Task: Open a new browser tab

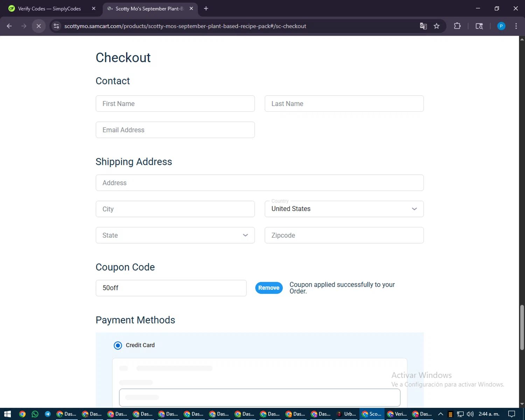Action: click(206, 8)
